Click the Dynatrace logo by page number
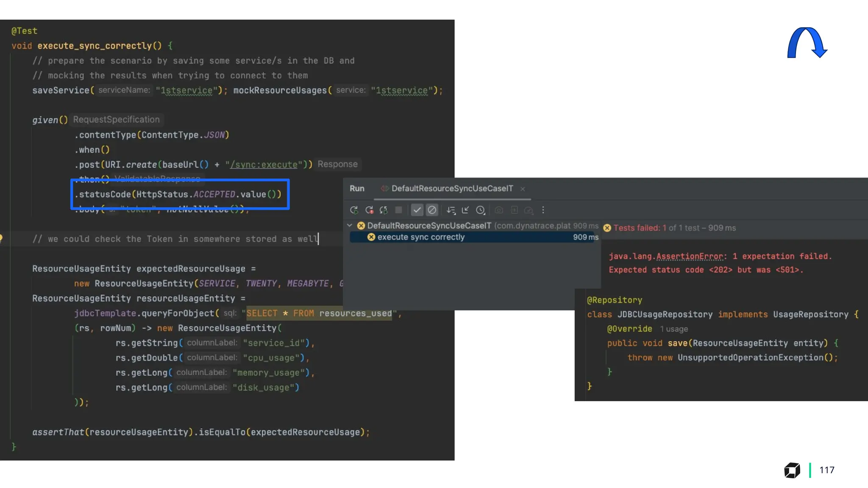Viewport: 868px width, 488px height. click(792, 470)
